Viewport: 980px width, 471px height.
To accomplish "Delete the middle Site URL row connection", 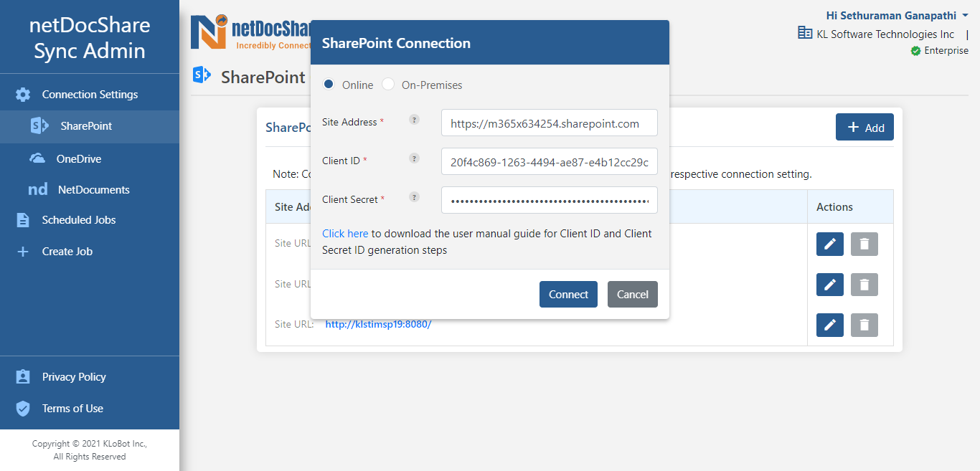I will 864,285.
